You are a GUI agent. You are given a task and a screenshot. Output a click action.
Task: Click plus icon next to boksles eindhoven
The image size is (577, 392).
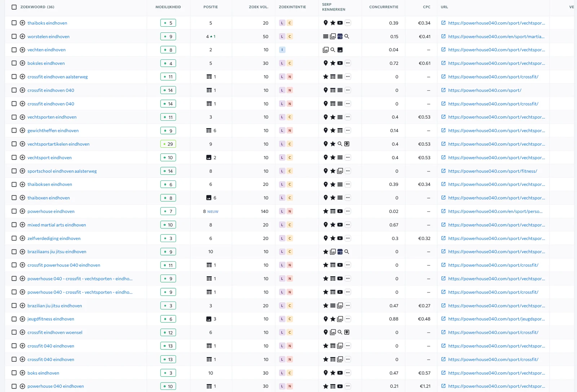(x=22, y=63)
